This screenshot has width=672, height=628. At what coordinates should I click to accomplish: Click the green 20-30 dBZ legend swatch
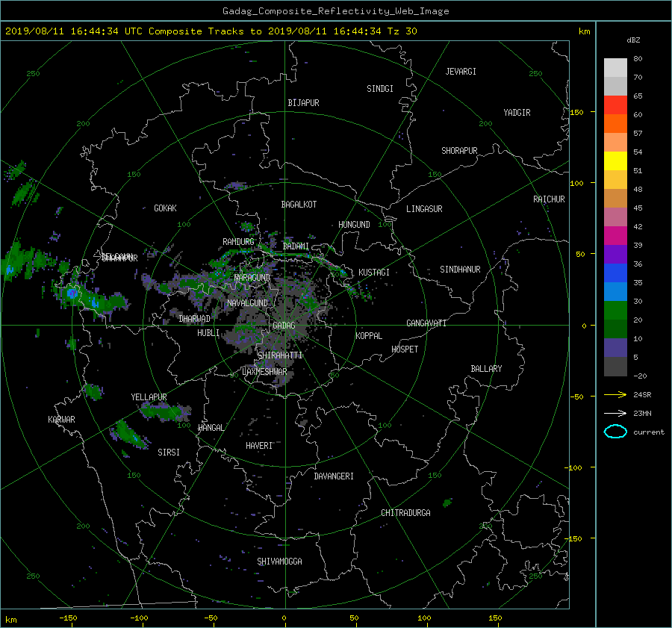(x=615, y=311)
